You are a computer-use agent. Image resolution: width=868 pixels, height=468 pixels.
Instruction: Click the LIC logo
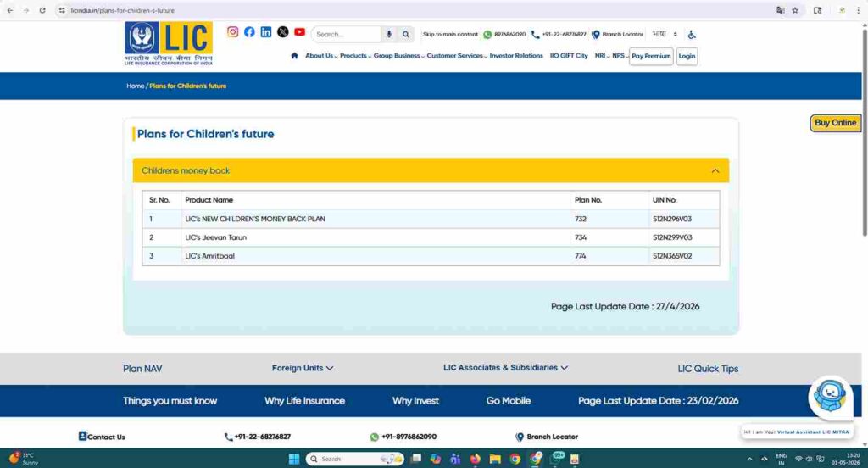(x=169, y=44)
